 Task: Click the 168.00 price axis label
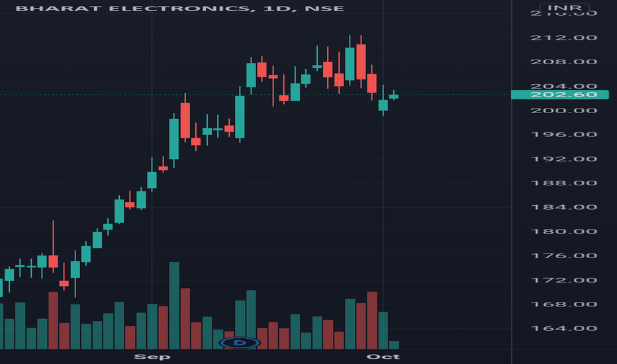564,304
